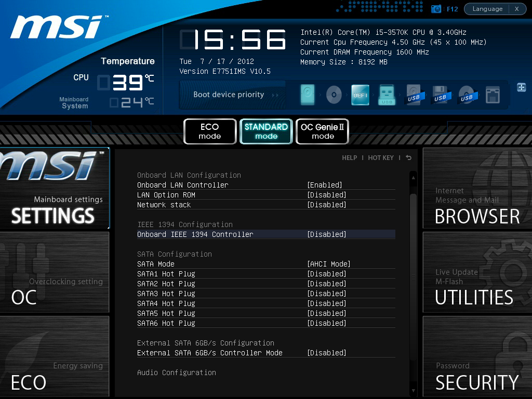The width and height of the screenshot is (532, 399).
Task: Click the UEFI boot device icon
Action: click(x=360, y=95)
